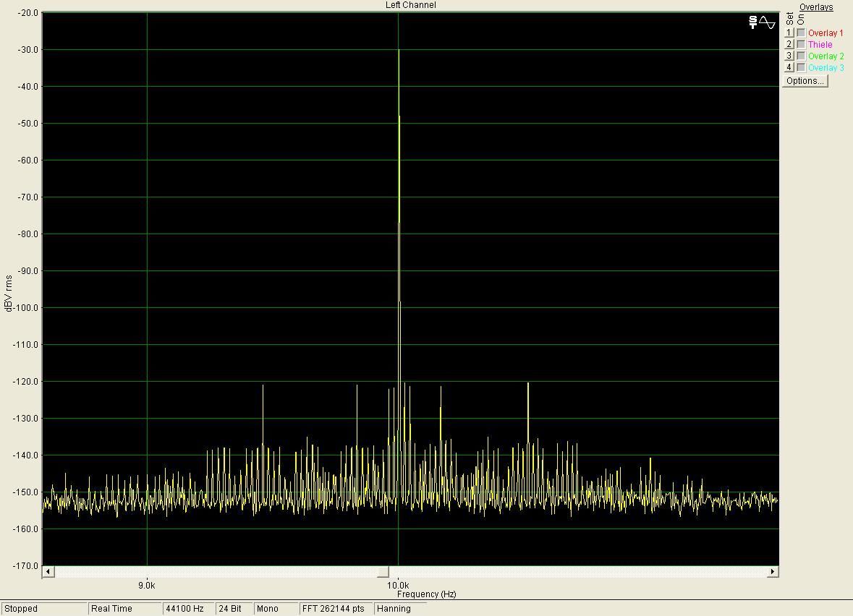853x616 pixels.
Task: Click the sine wave icon in the plot corner
Action: click(x=768, y=22)
